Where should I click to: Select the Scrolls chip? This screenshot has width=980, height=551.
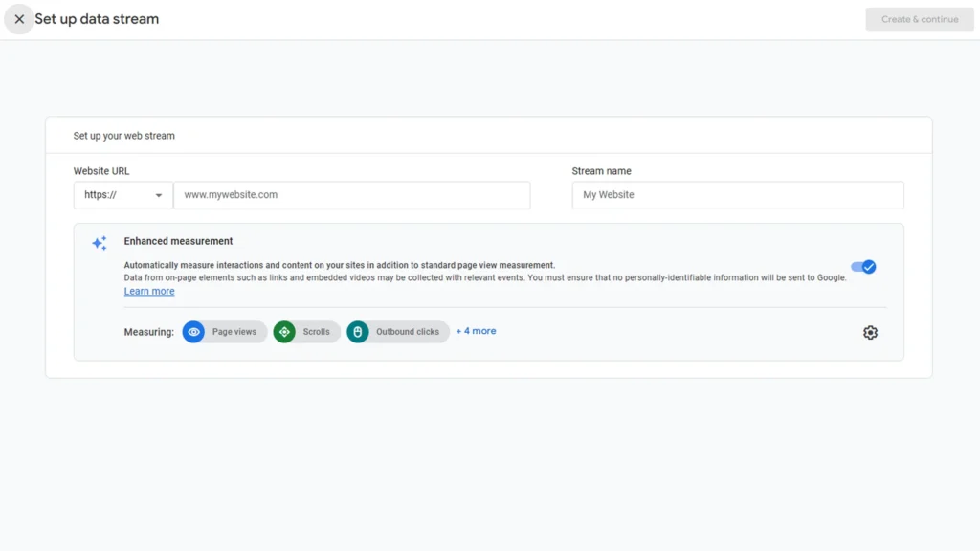(x=306, y=332)
